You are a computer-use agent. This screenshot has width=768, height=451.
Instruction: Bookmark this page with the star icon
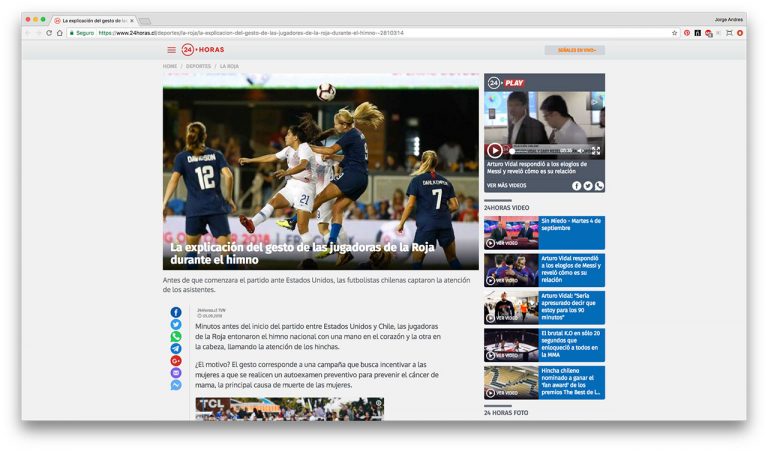point(674,32)
